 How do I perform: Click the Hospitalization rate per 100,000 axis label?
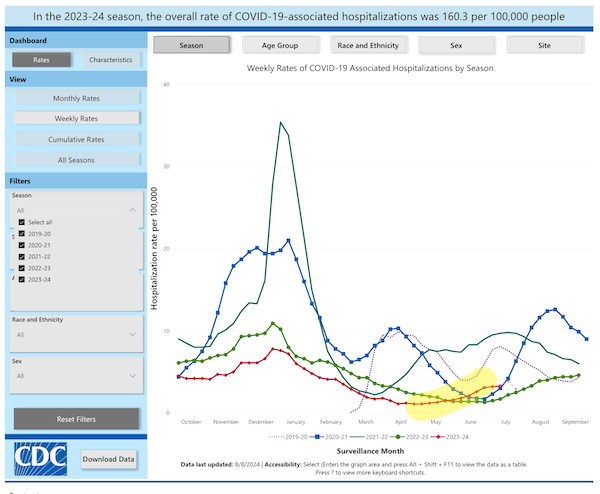154,248
